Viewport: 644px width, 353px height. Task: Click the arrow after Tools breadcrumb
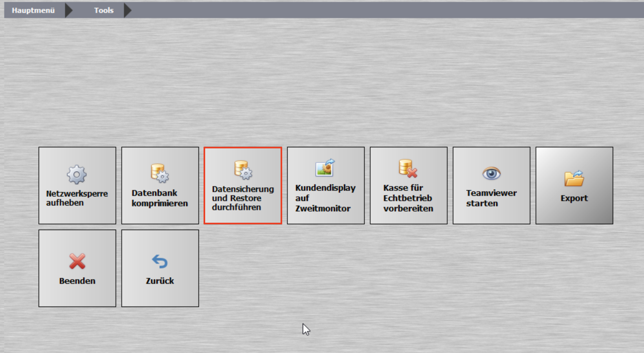point(128,10)
